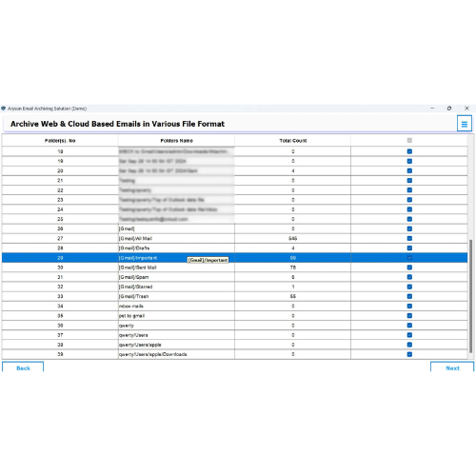Click the Aryson app logo icon

point(4,109)
